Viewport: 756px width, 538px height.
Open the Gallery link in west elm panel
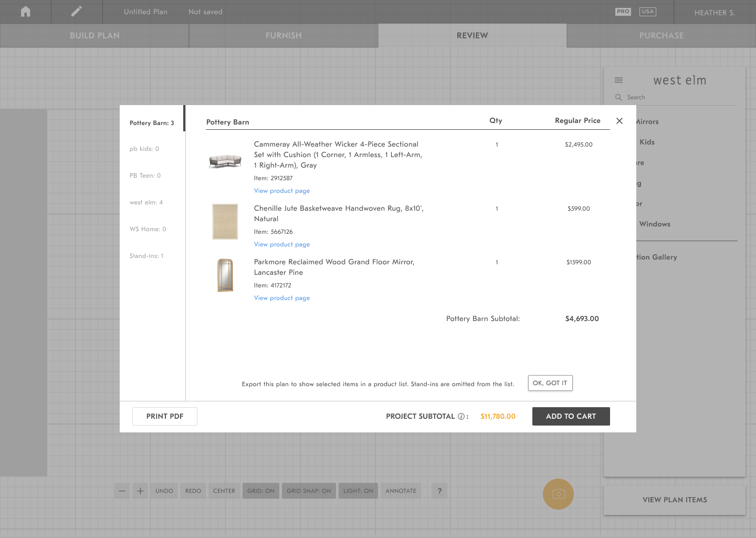click(656, 257)
